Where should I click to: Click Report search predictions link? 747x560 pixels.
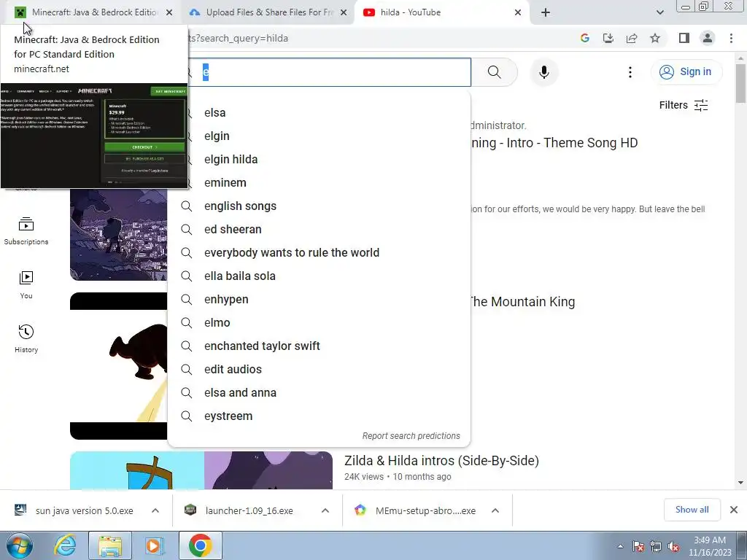click(x=411, y=436)
